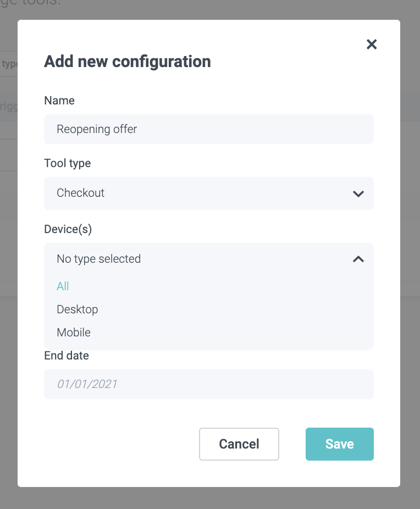Click the End date field showing 01/01/2021
This screenshot has height=509, width=420.
(208, 384)
